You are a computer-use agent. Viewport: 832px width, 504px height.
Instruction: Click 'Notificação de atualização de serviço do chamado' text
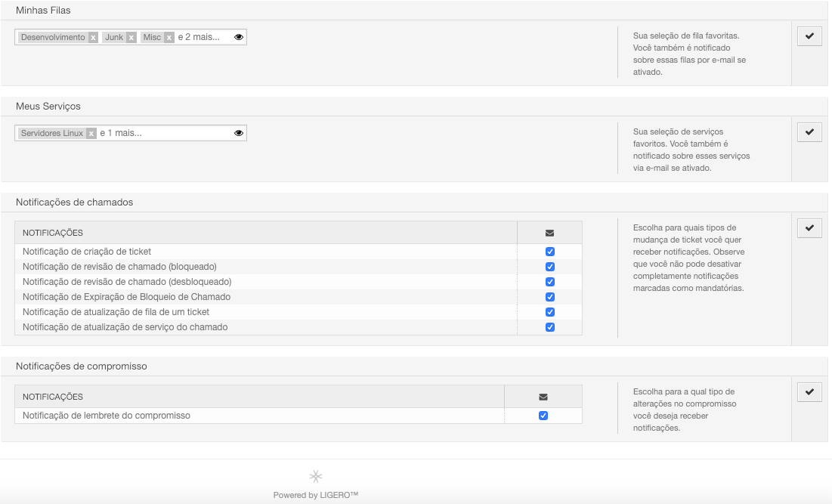tap(125, 327)
